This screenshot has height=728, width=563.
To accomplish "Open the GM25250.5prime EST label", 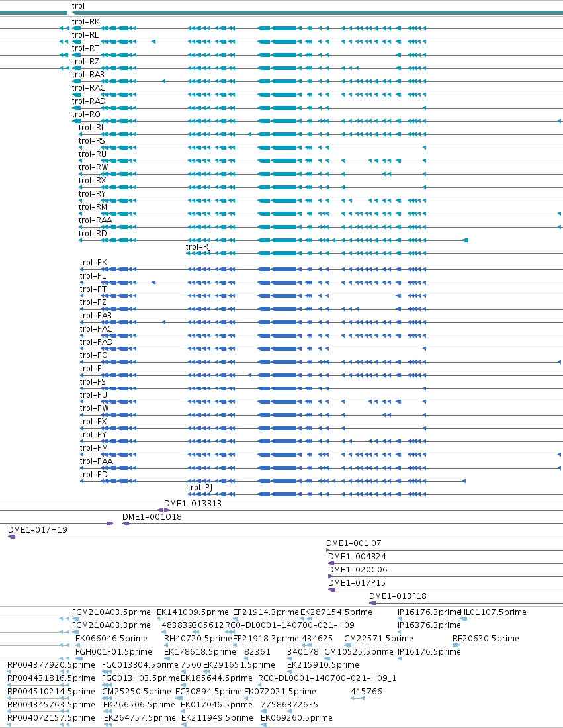I will 136,692.
